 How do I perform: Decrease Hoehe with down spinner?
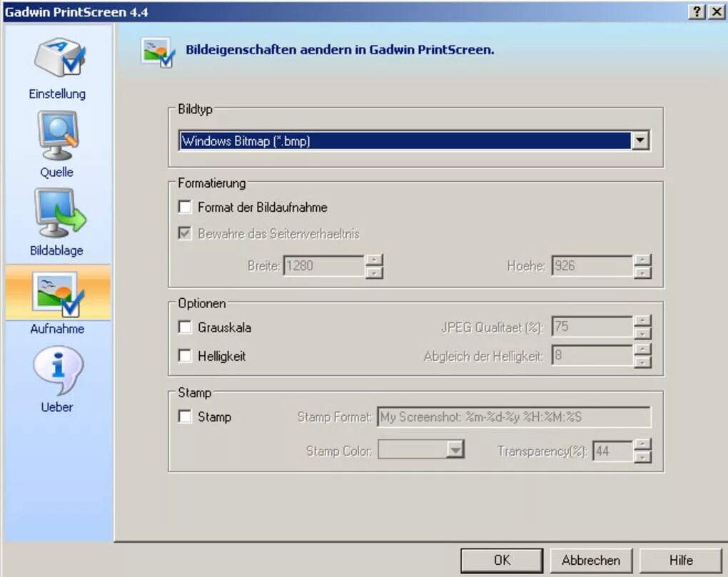(x=642, y=272)
